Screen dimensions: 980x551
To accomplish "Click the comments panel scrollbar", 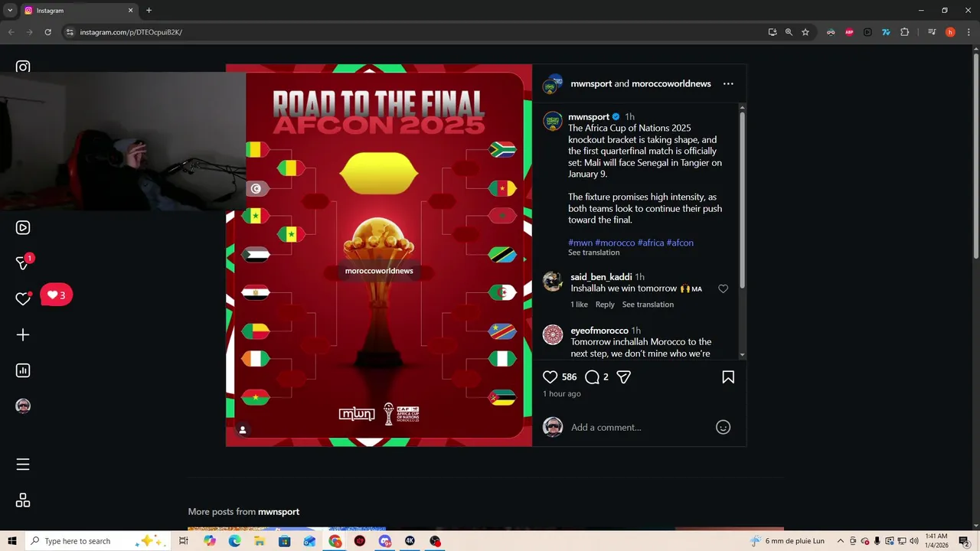I will click(742, 199).
